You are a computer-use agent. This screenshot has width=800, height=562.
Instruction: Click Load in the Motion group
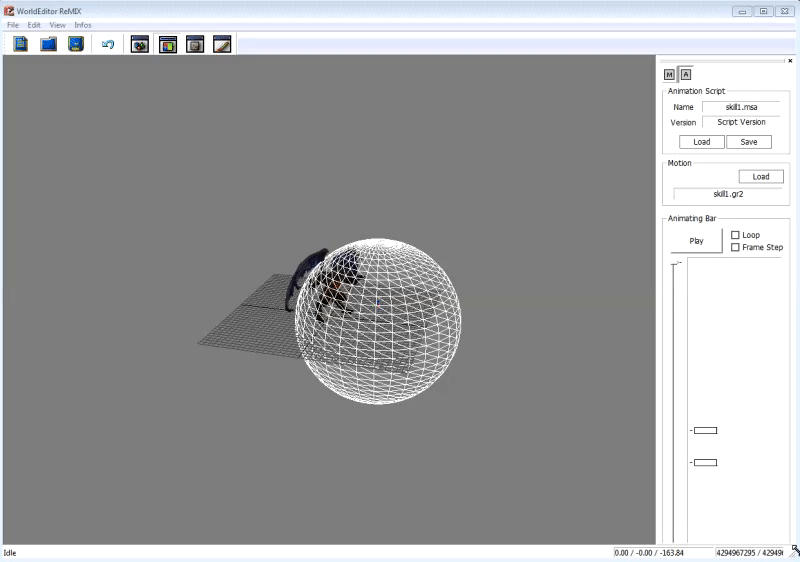[761, 176]
